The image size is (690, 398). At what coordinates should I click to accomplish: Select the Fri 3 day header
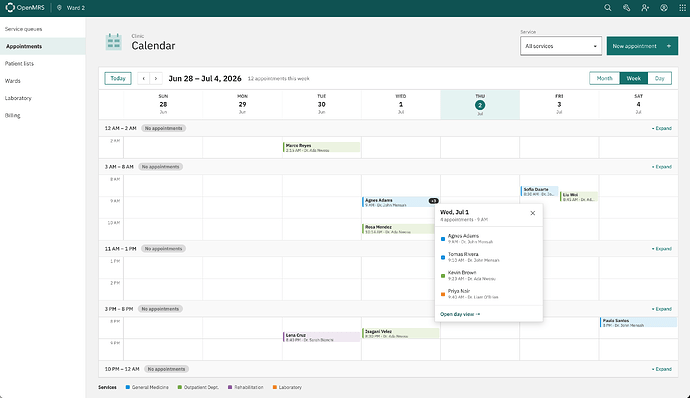(559, 104)
